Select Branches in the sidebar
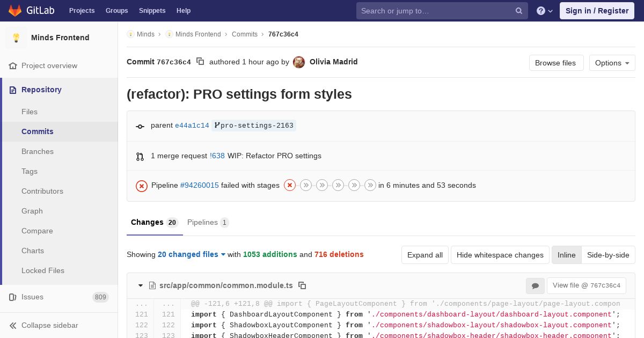This screenshot has width=644, height=338. [x=38, y=151]
